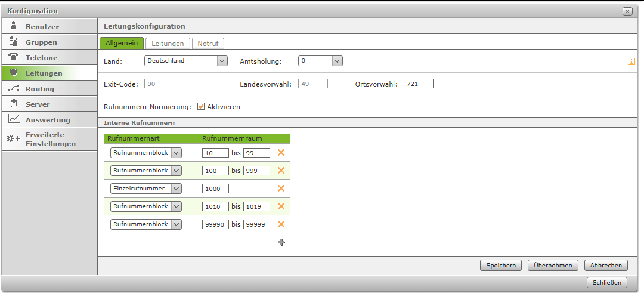The width and height of the screenshot is (644, 296).
Task: Open Erweiterte Einstellungen in sidebar
Action: (50, 139)
